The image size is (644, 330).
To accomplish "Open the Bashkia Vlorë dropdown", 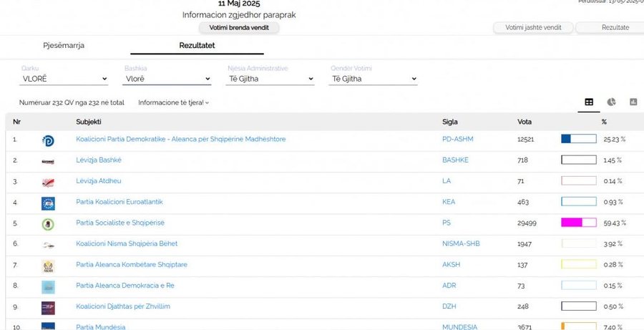I will [167, 79].
